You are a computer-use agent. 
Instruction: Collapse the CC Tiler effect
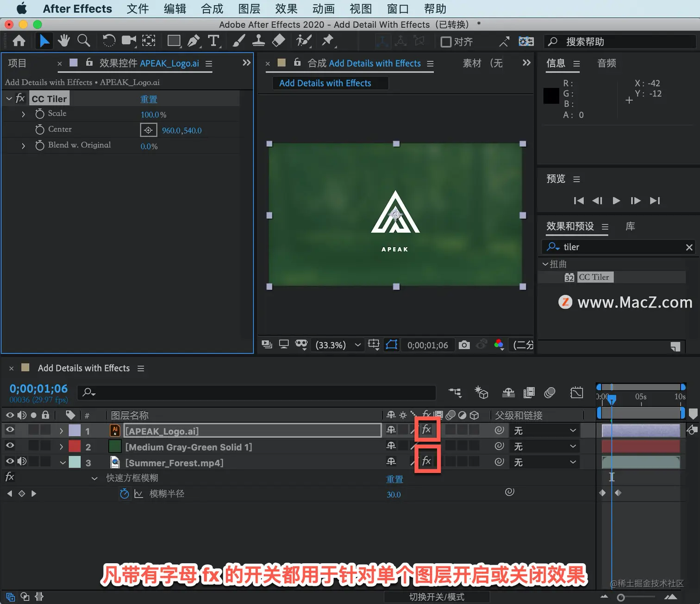[x=9, y=99]
